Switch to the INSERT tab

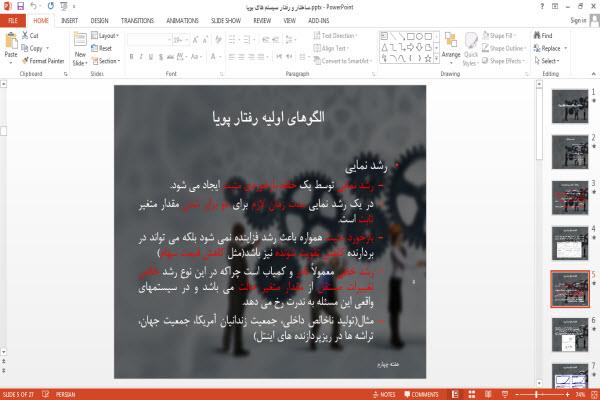[x=69, y=21]
